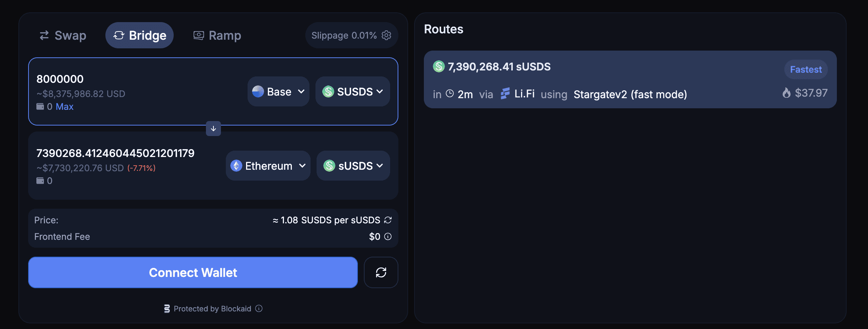Open slippage settings gear icon
The image size is (868, 329).
pyautogui.click(x=386, y=35)
